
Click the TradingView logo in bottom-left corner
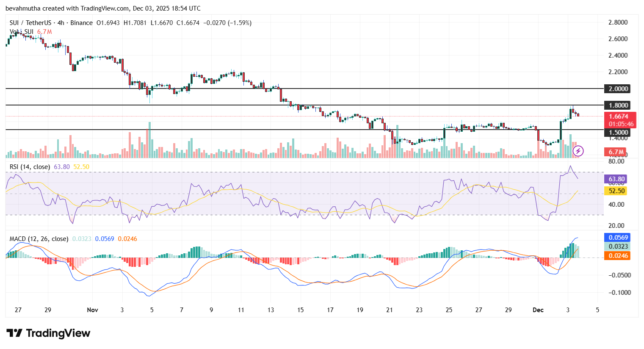[48, 333]
